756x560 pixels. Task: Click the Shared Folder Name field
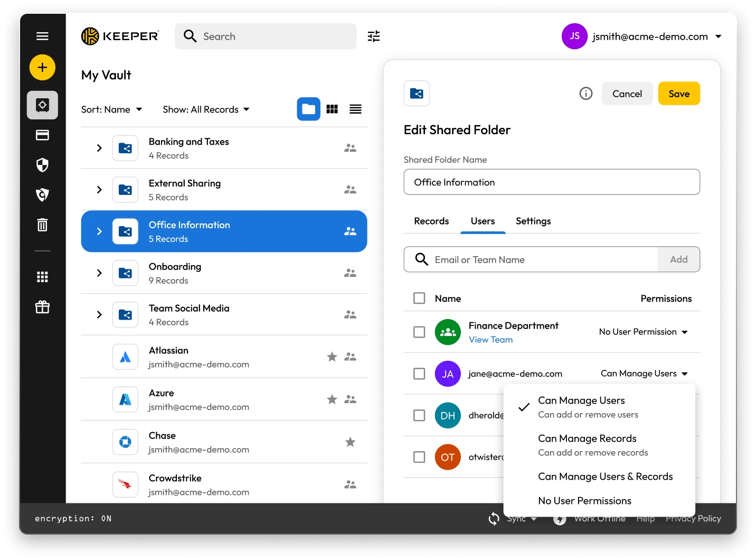coord(552,182)
